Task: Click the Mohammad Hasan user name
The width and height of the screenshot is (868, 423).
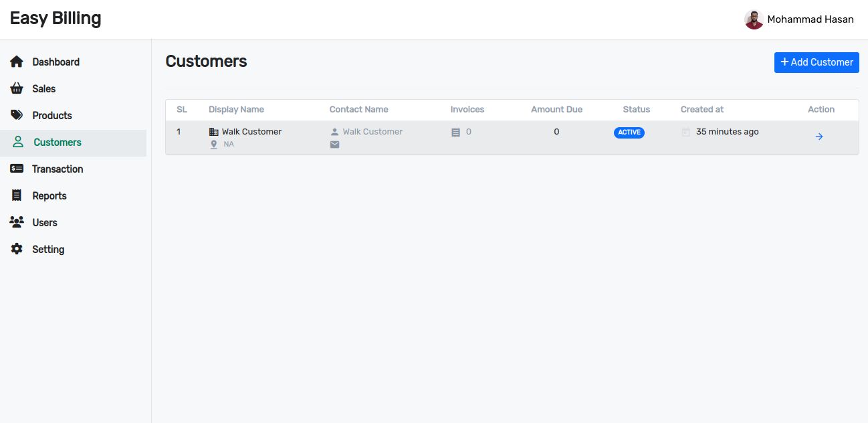Action: point(810,19)
